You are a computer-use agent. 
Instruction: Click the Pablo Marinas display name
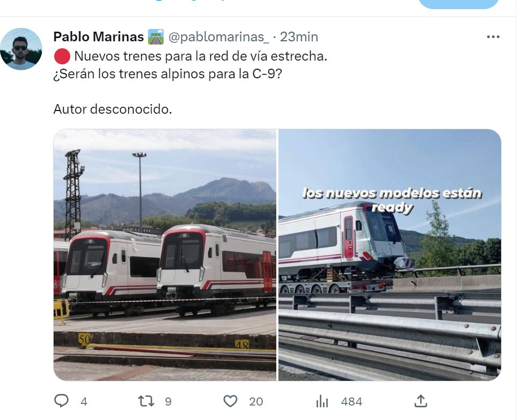99,36
